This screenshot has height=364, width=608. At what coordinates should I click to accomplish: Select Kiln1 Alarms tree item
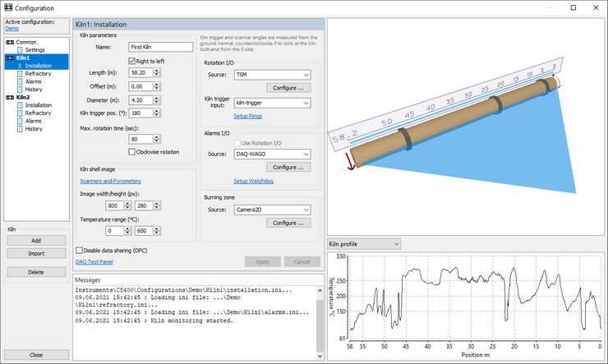pyautogui.click(x=34, y=81)
